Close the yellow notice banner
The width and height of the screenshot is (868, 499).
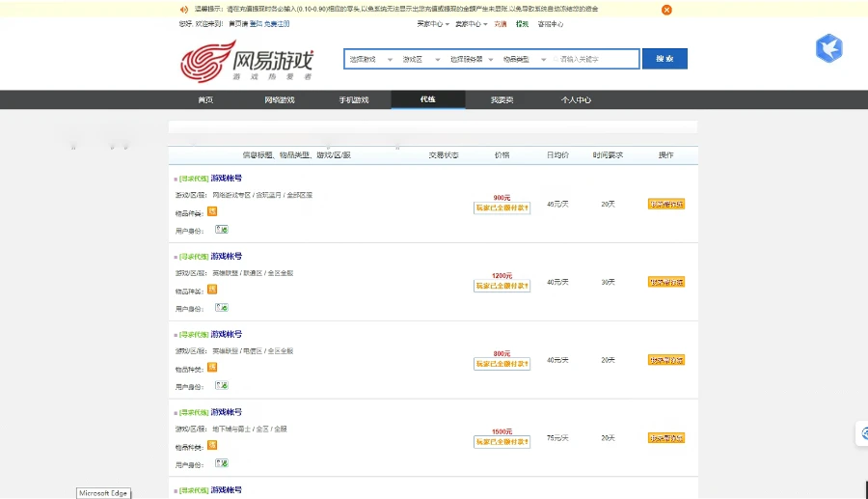tap(666, 10)
